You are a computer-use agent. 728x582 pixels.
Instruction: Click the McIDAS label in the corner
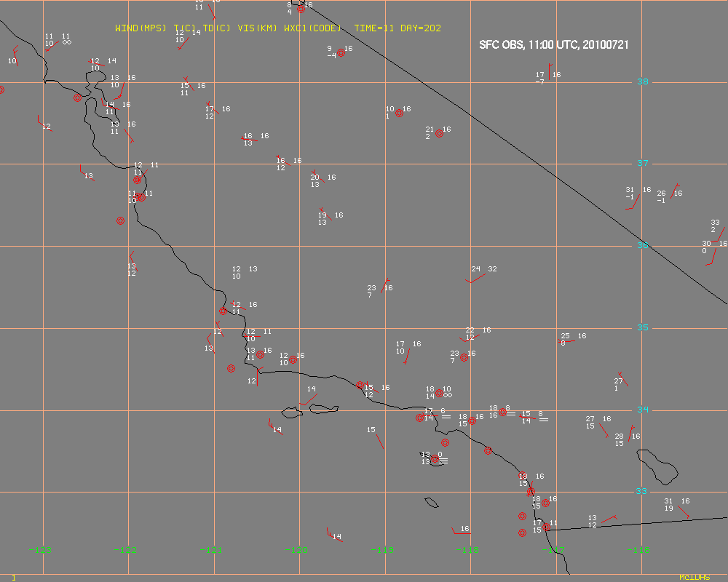[695, 578]
